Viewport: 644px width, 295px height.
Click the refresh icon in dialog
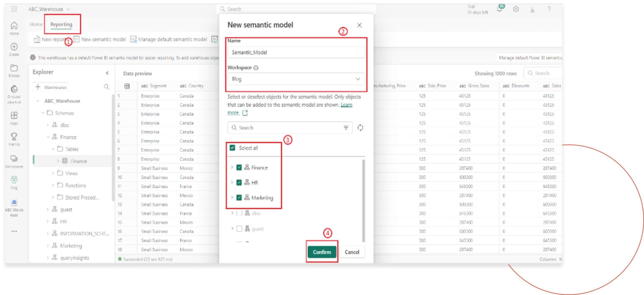[x=360, y=128]
